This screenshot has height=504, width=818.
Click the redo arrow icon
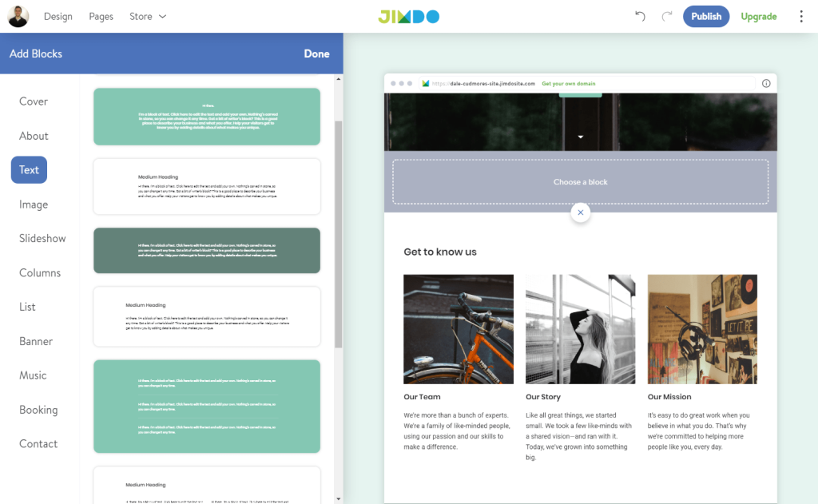pos(666,17)
